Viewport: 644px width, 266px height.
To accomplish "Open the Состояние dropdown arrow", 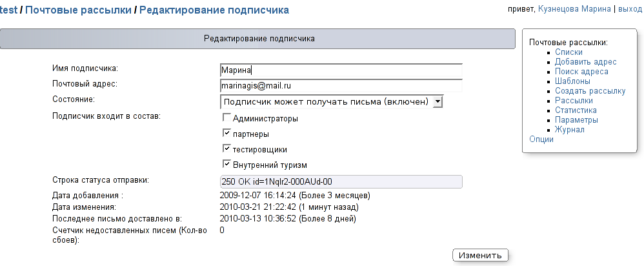I will click(438, 101).
